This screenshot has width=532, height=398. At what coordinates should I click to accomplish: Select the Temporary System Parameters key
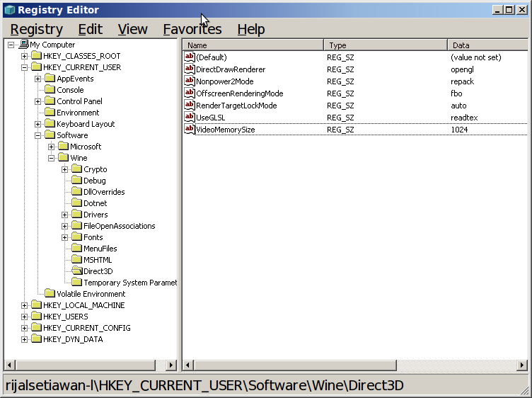130,283
